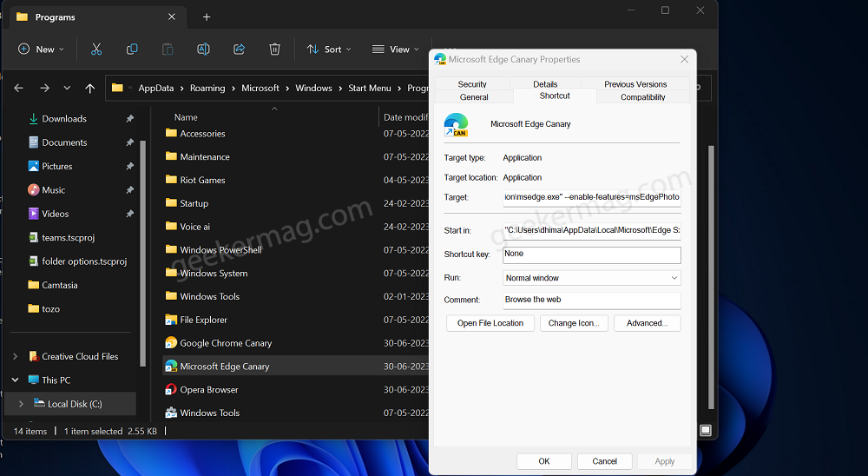
Task: Select the Windows PowerShell folder
Action: [x=220, y=250]
